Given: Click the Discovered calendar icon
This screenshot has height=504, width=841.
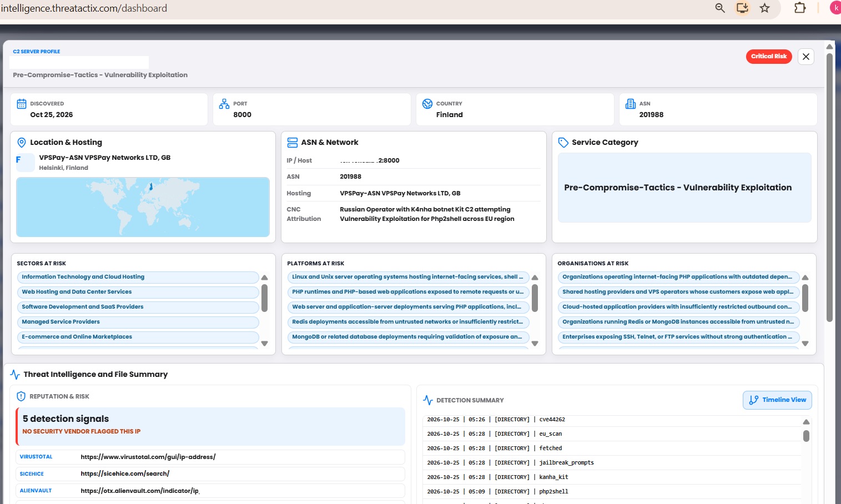Looking at the screenshot, I should [22, 104].
